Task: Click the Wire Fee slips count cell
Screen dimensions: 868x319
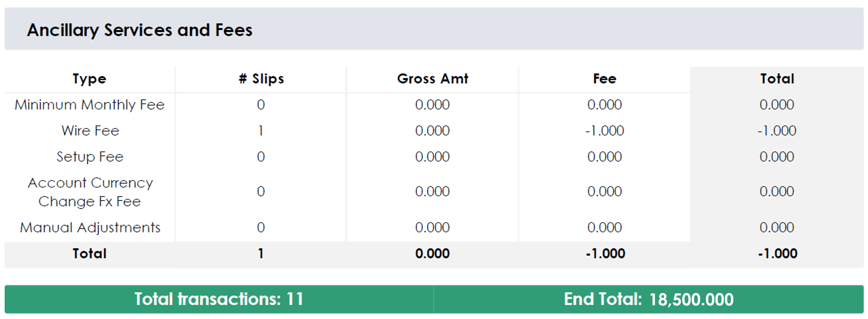Action: point(261,131)
